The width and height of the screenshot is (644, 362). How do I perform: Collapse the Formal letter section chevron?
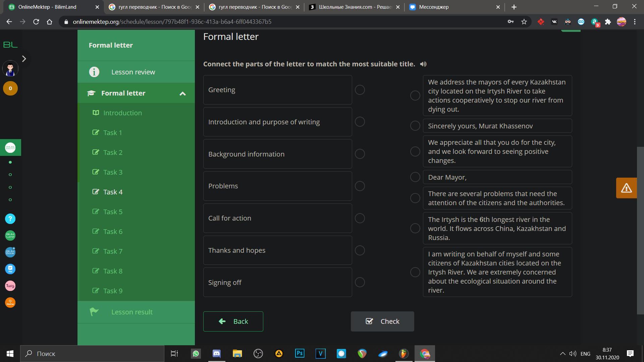182,94
